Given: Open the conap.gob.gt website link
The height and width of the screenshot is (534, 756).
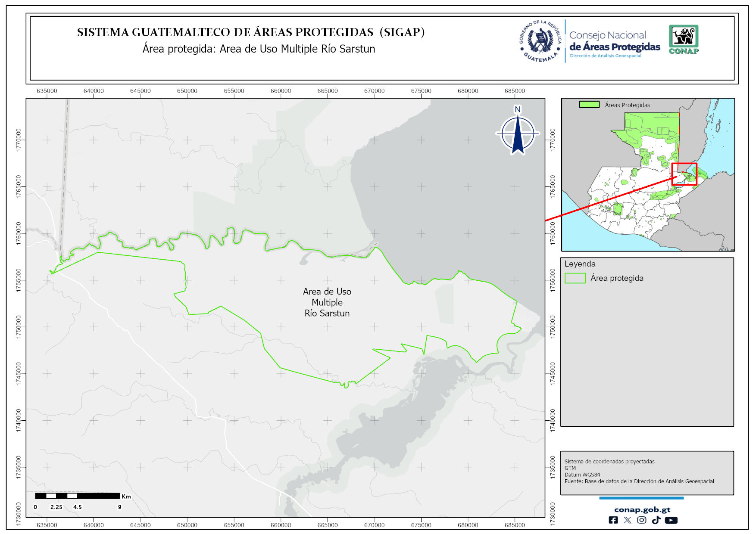Looking at the screenshot, I should tap(642, 509).
